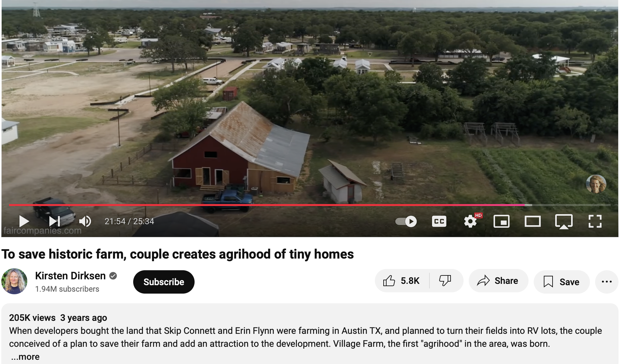Subscribe to Kirsten Dirksen

coord(164,282)
